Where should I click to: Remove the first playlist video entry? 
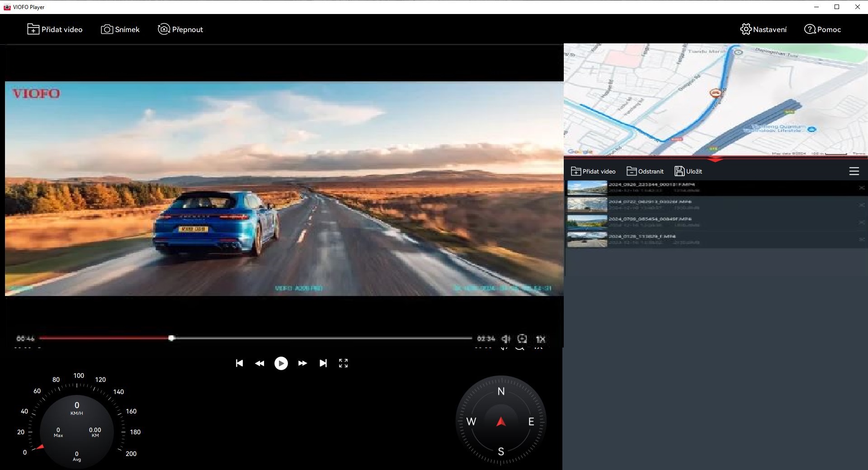(862, 188)
